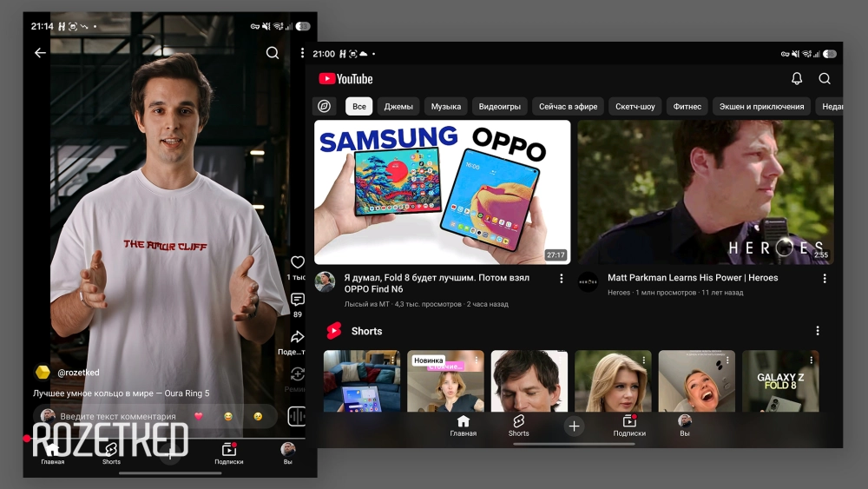Select the 'Музыка' filter chip

coord(446,106)
